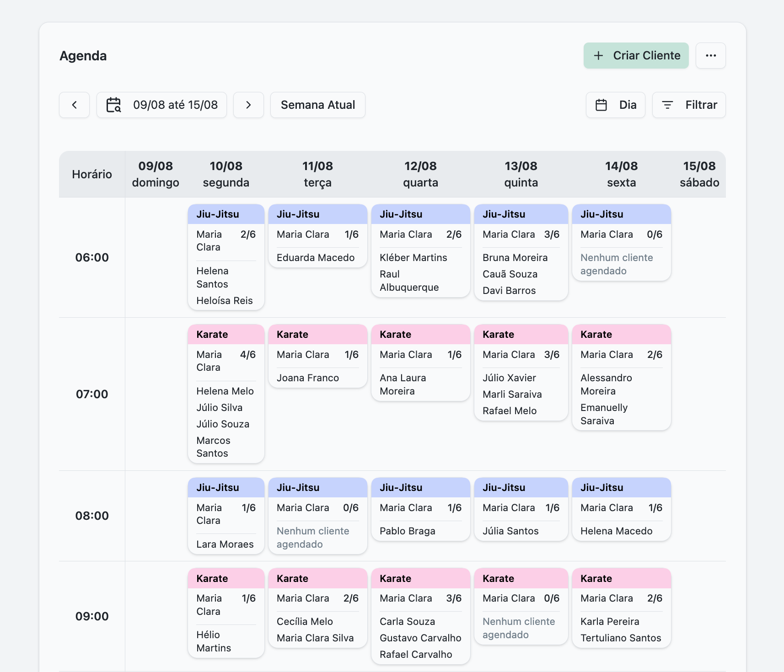Click client Helena Melo

pyautogui.click(x=225, y=391)
